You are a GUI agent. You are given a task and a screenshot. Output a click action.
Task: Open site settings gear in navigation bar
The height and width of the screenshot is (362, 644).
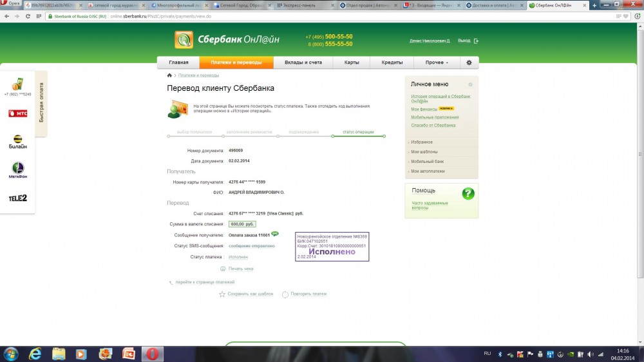pyautogui.click(x=469, y=62)
